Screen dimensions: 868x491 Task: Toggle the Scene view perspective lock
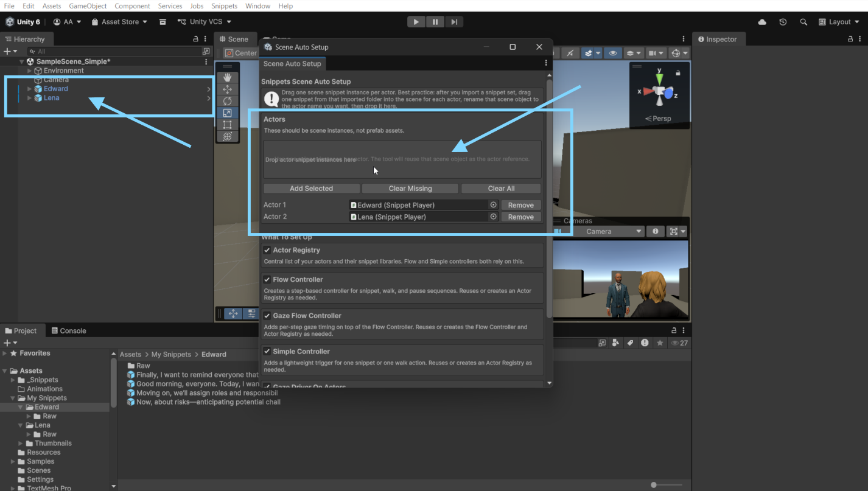(678, 72)
